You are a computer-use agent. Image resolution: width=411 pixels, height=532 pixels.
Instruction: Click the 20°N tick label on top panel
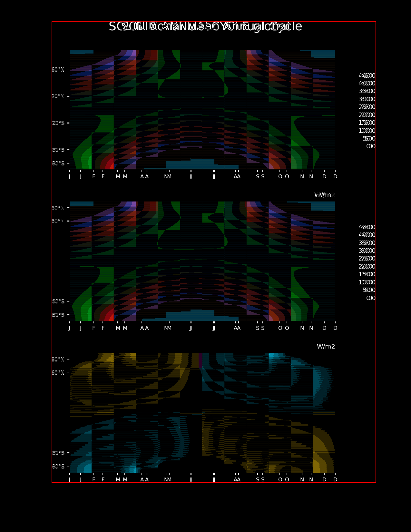tap(58, 96)
